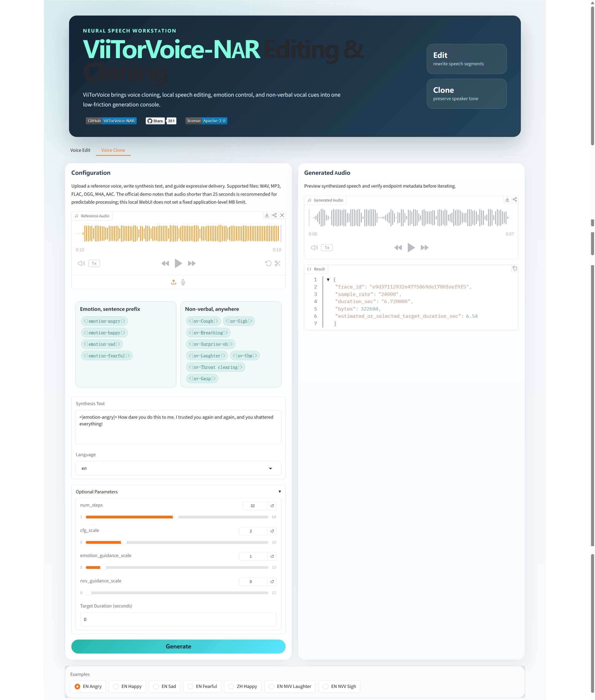Share the Generated Audio
The image size is (595, 700).
coord(515,199)
